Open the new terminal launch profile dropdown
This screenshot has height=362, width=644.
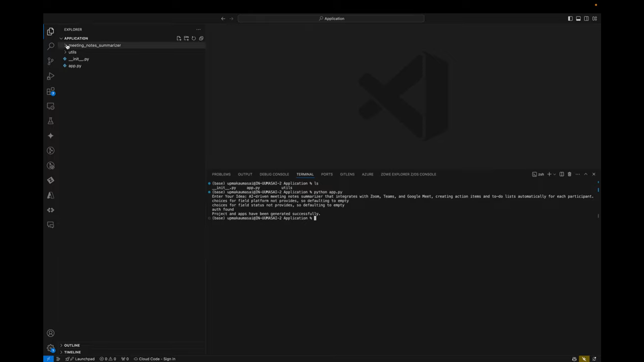[x=555, y=174]
